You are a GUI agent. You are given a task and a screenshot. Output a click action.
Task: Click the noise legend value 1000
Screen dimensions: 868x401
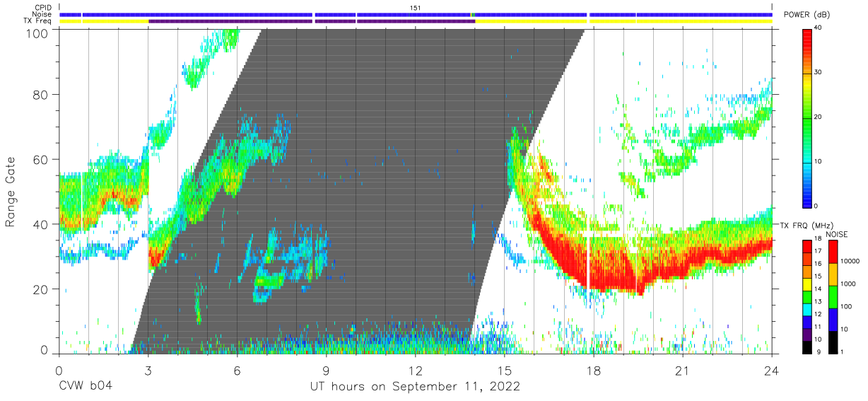pyautogui.click(x=849, y=284)
